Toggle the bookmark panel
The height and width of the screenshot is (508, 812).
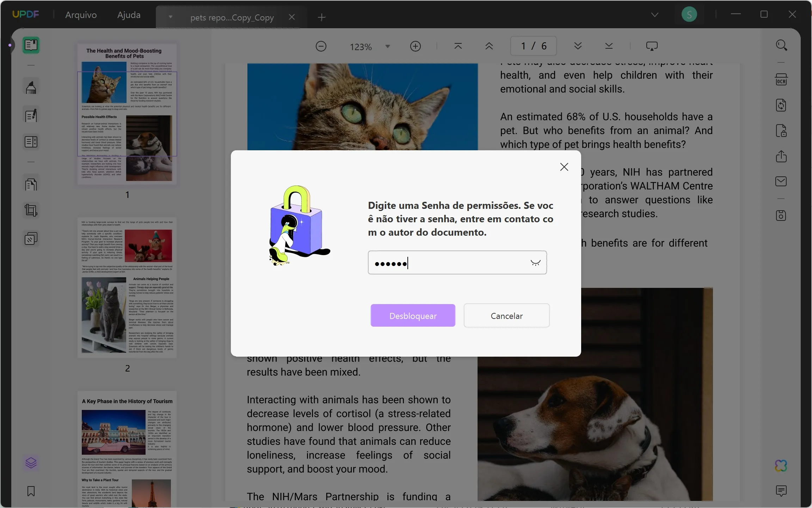(31, 491)
